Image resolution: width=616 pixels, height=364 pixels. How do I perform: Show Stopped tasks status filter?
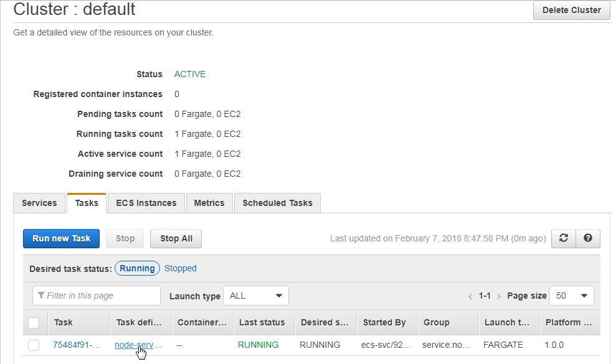181,268
